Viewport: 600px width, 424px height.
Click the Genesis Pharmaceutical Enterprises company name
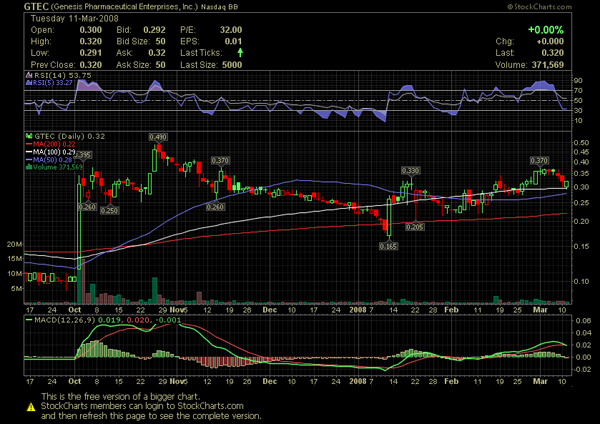pos(124,7)
